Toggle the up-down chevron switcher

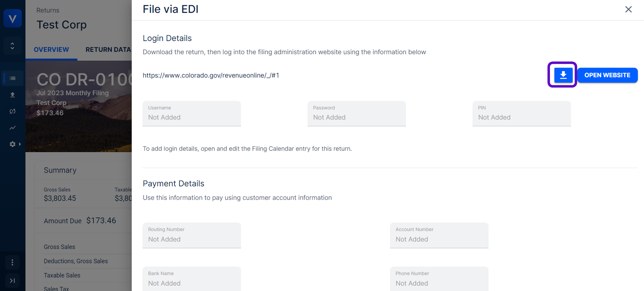pos(12,46)
